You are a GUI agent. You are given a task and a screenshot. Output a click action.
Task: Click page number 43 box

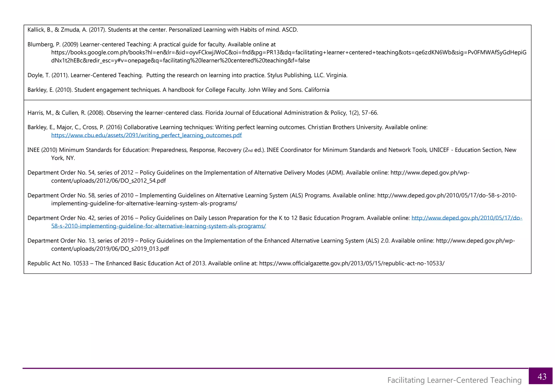pos(541,376)
